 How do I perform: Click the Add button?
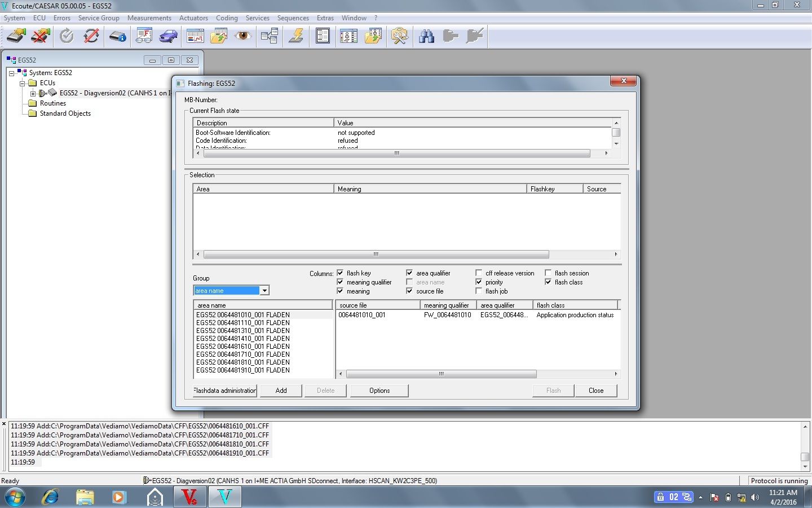281,391
